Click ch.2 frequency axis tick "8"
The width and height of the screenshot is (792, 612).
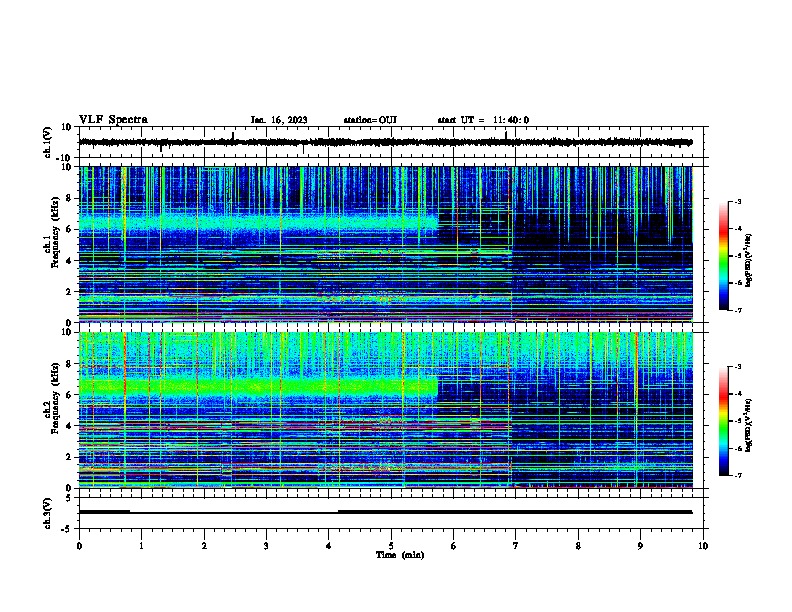69,364
